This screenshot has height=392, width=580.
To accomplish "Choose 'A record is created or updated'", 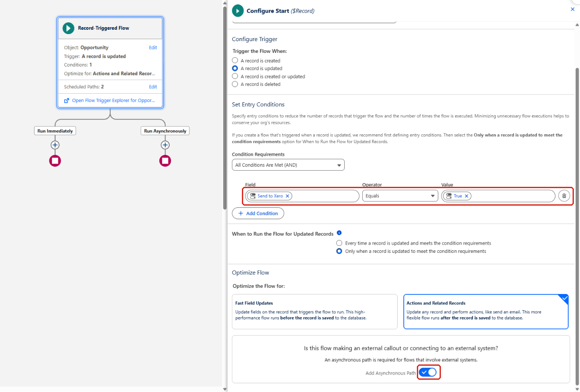I will click(235, 76).
